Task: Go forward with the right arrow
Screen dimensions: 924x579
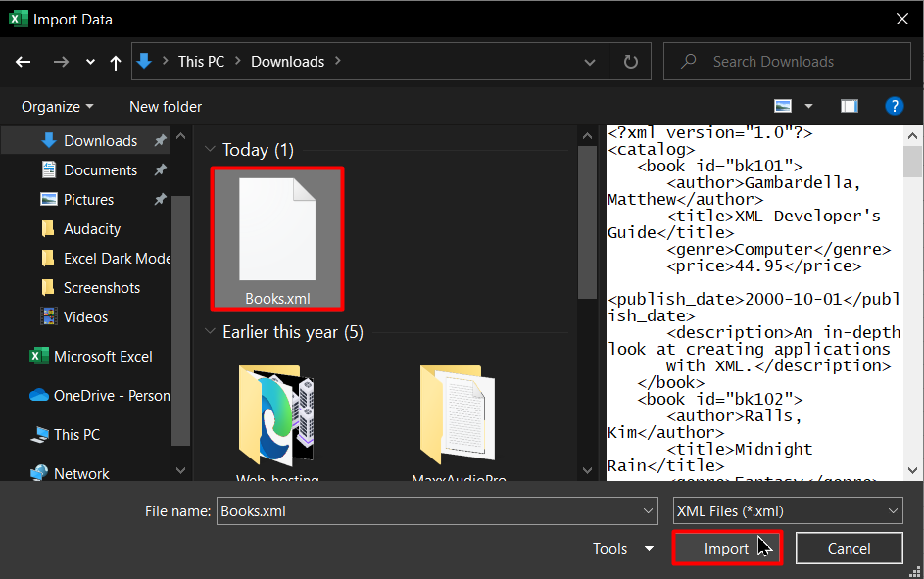Action: [61, 62]
